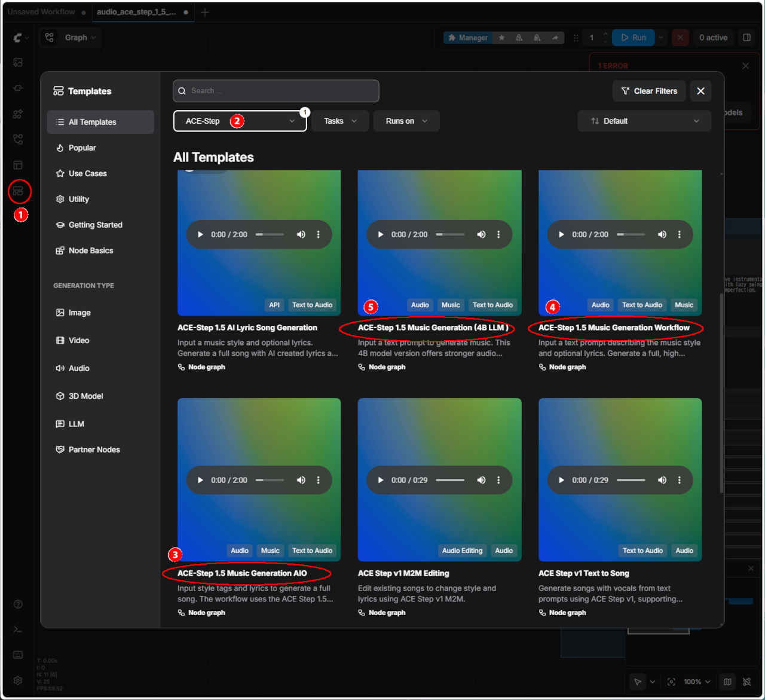
Task: Open the ACE-Step model filter dropdown
Action: pos(240,121)
